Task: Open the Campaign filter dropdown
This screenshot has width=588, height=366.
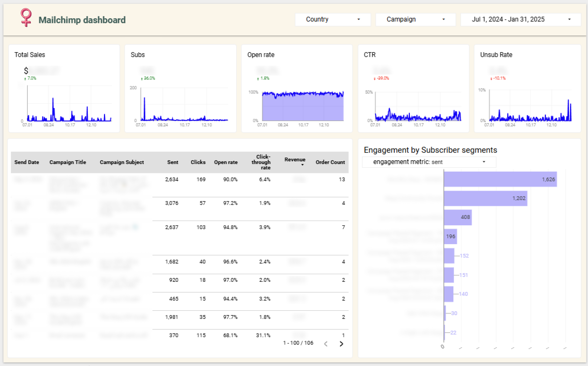Action: pyautogui.click(x=415, y=19)
